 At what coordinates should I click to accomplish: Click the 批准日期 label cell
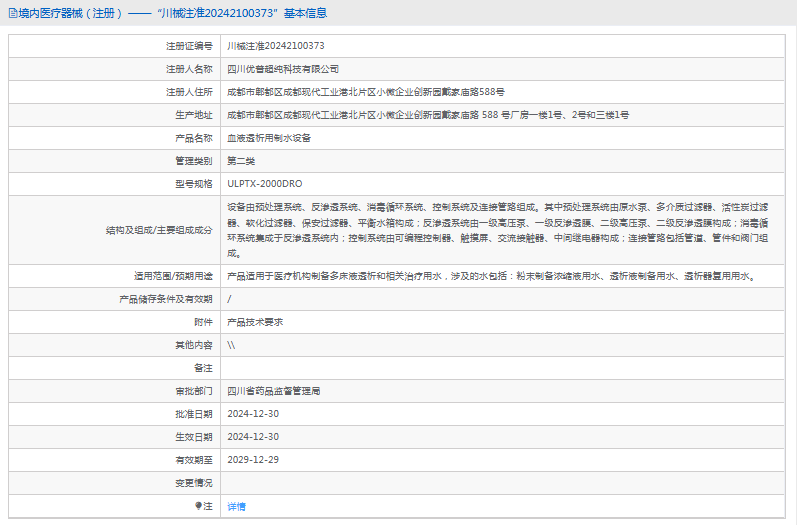115,414
